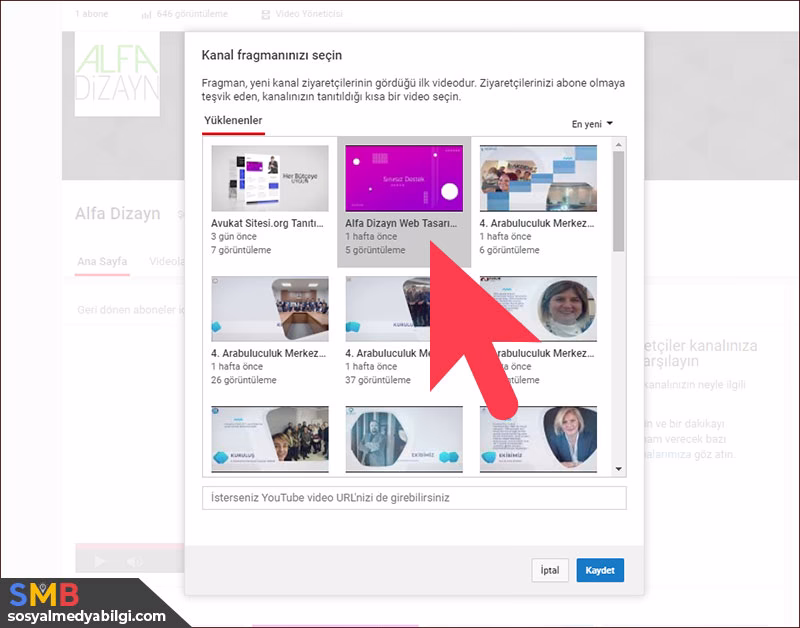Click the YouTube video URL input field
800x628 pixels.
coord(414,498)
